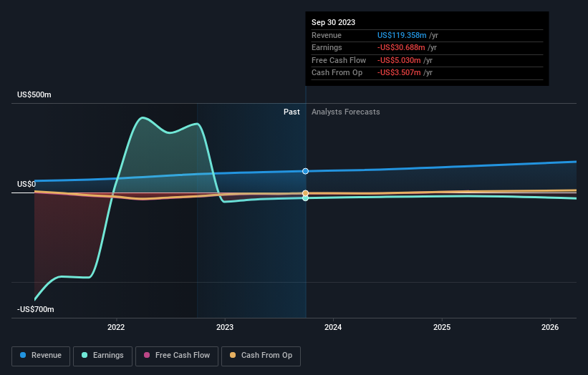Click the Analysts Forecasts label
588x375 pixels.
point(346,112)
